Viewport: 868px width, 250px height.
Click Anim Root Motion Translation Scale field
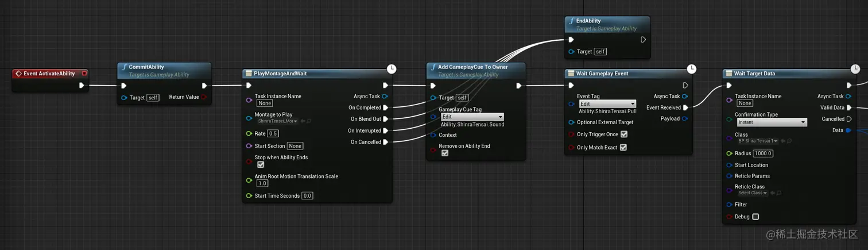[x=262, y=183]
